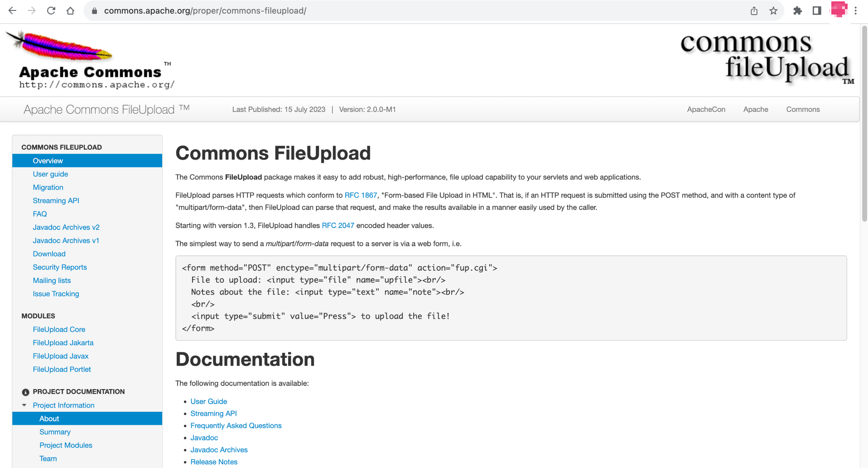The height and width of the screenshot is (468, 868).
Task: Open Javadoc Archives v2 link
Action: point(66,227)
